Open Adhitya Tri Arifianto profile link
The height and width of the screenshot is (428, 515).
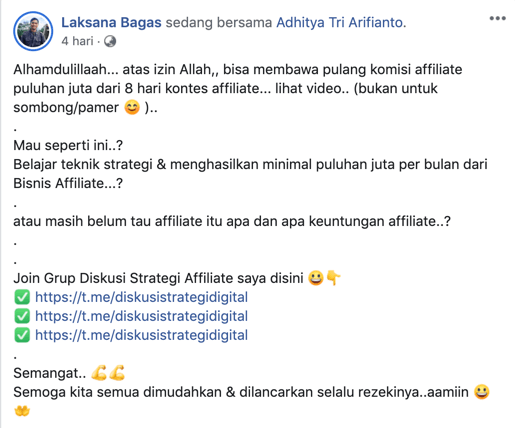[339, 23]
